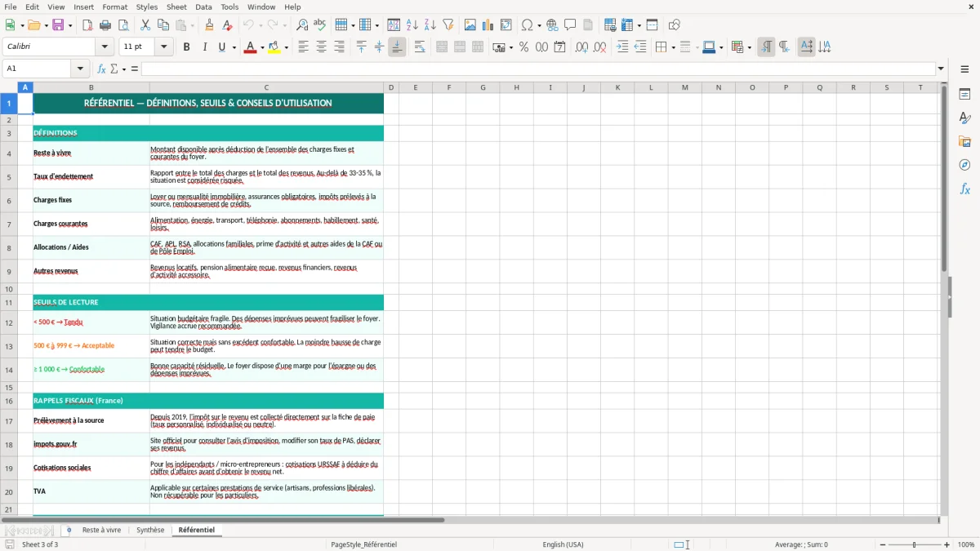Toggle Align Bottom vertical alignment

[397, 47]
